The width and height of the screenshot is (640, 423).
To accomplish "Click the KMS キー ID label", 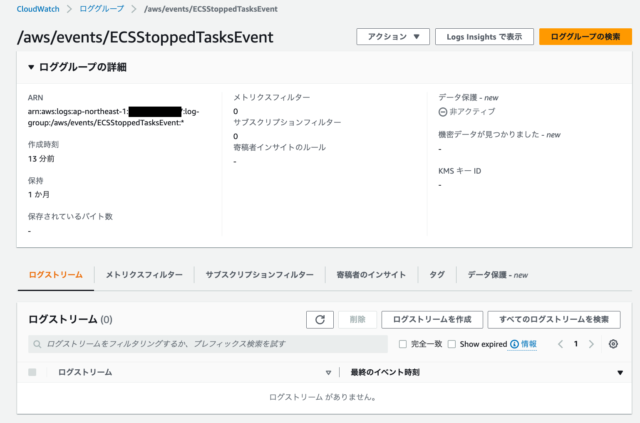I will click(x=460, y=171).
